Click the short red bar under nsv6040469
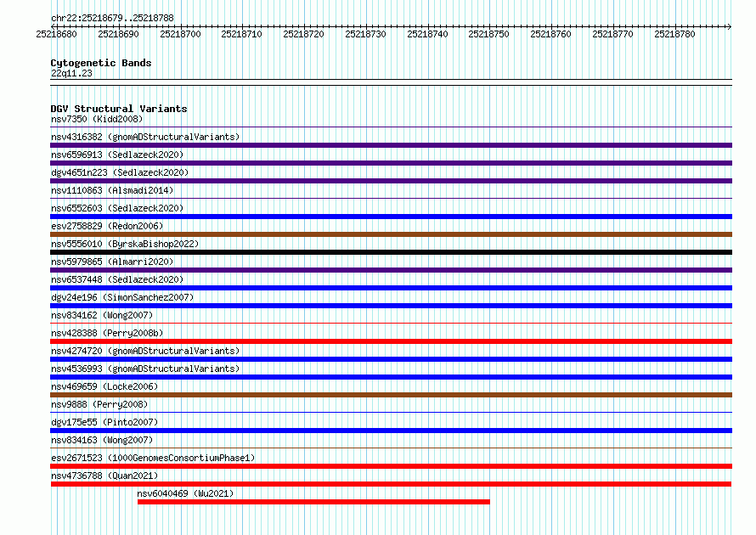 tap(313, 502)
